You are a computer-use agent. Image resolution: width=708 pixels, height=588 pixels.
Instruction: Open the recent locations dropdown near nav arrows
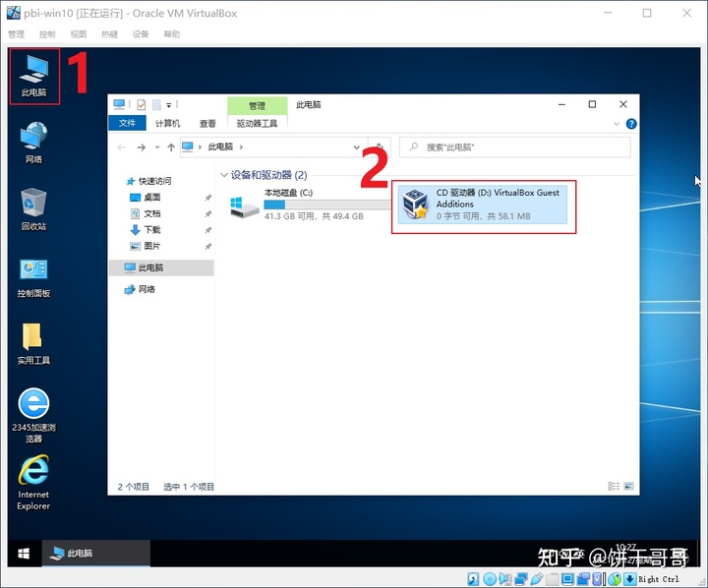point(156,147)
